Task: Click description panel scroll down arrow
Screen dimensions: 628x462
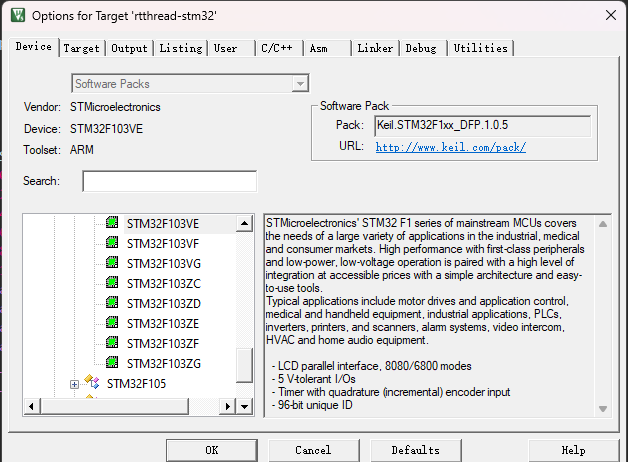Action: tap(603, 409)
